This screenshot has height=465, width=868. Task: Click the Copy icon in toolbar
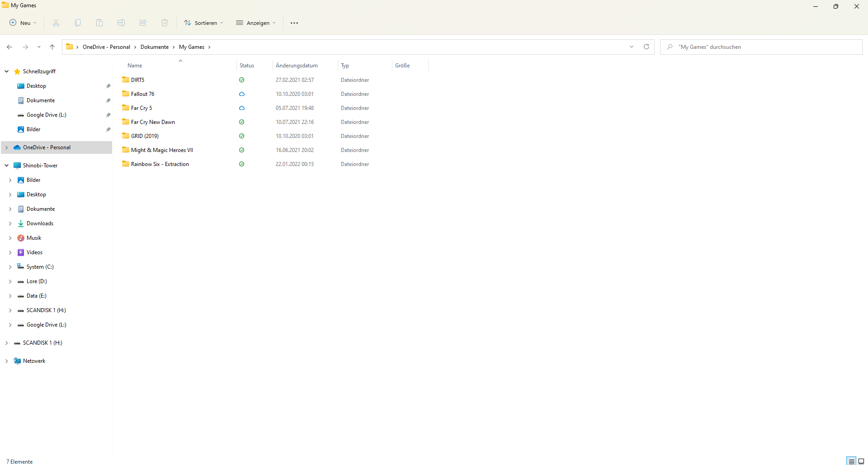(78, 23)
